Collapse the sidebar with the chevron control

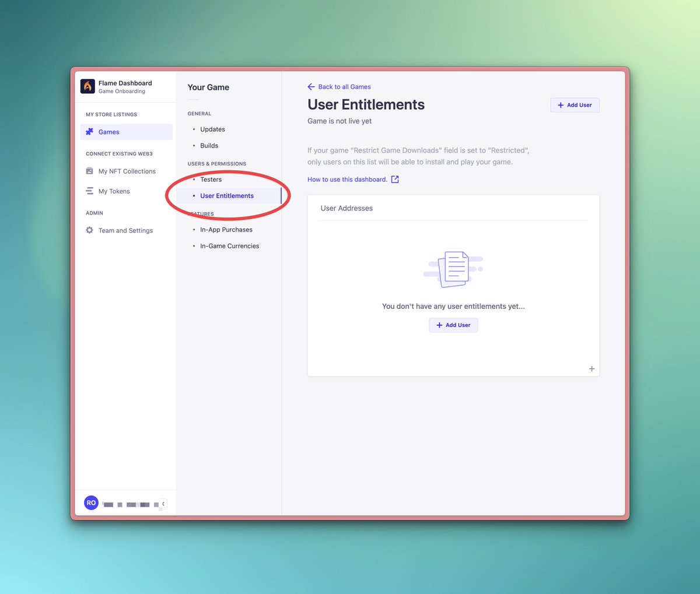click(x=163, y=502)
